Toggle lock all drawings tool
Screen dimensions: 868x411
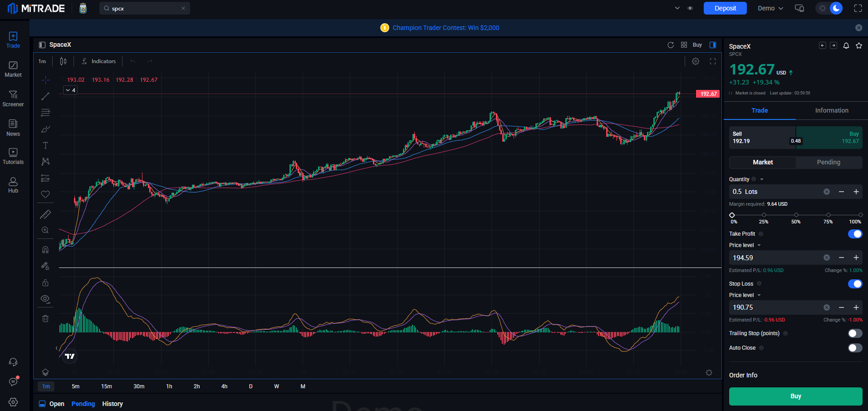click(45, 282)
